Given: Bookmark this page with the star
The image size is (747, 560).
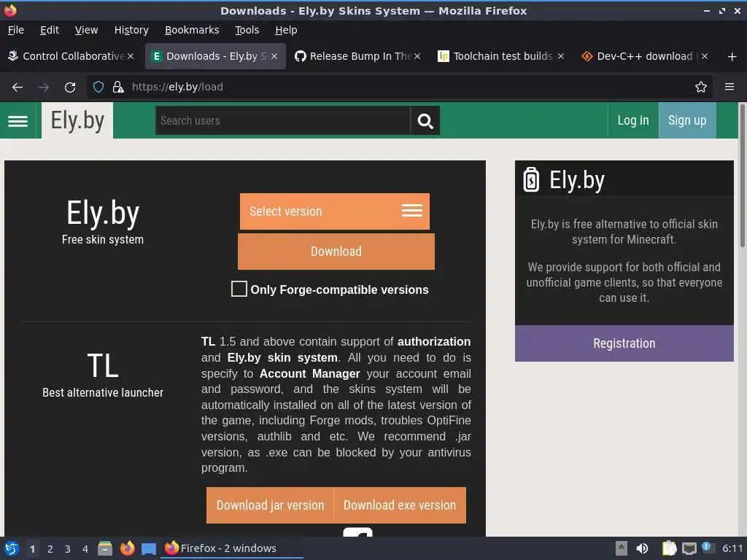Looking at the screenshot, I should [701, 87].
